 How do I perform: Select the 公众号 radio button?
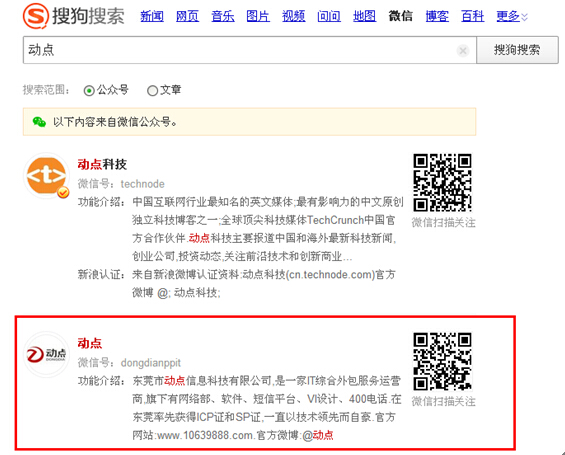click(x=89, y=90)
